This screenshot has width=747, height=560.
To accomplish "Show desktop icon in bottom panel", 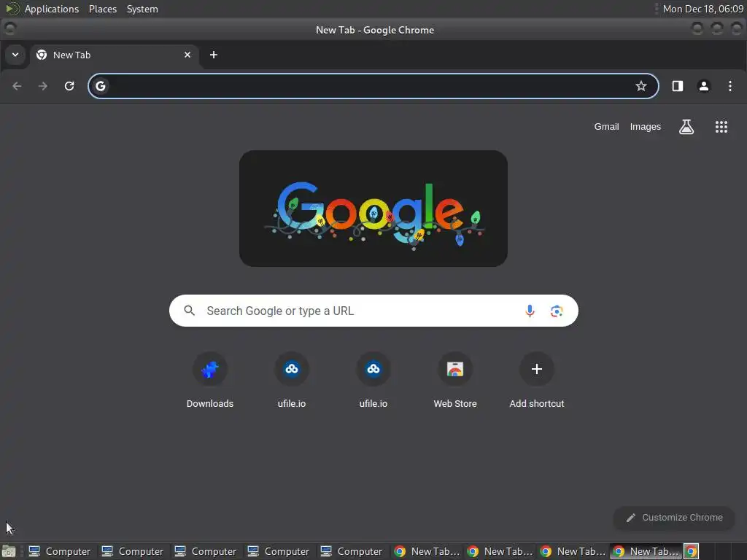I will tap(9, 551).
